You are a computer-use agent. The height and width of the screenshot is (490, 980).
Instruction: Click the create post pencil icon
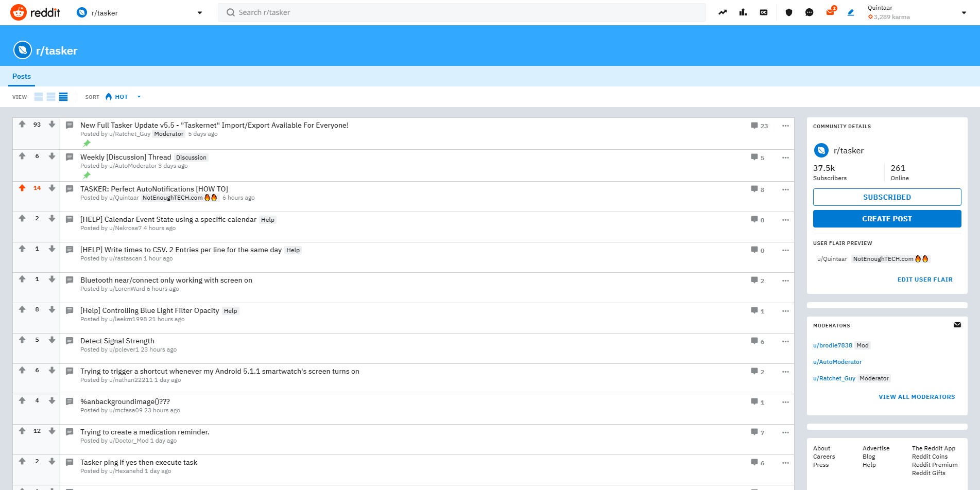(851, 12)
